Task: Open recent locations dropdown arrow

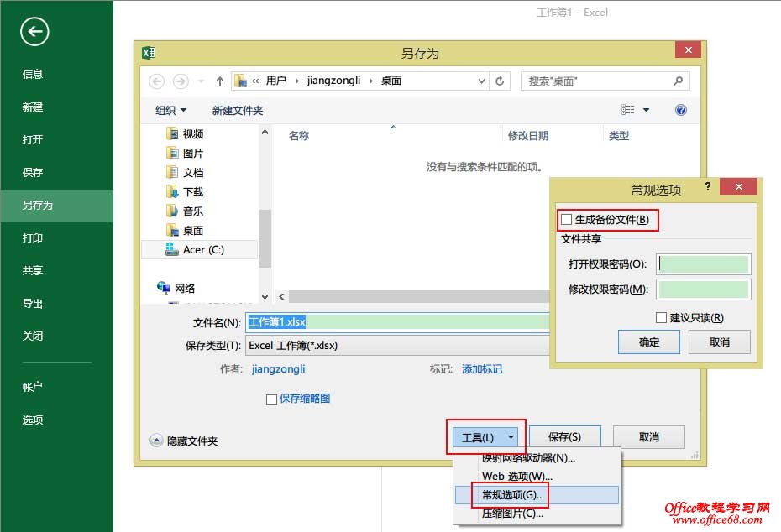Action: pyautogui.click(x=201, y=81)
